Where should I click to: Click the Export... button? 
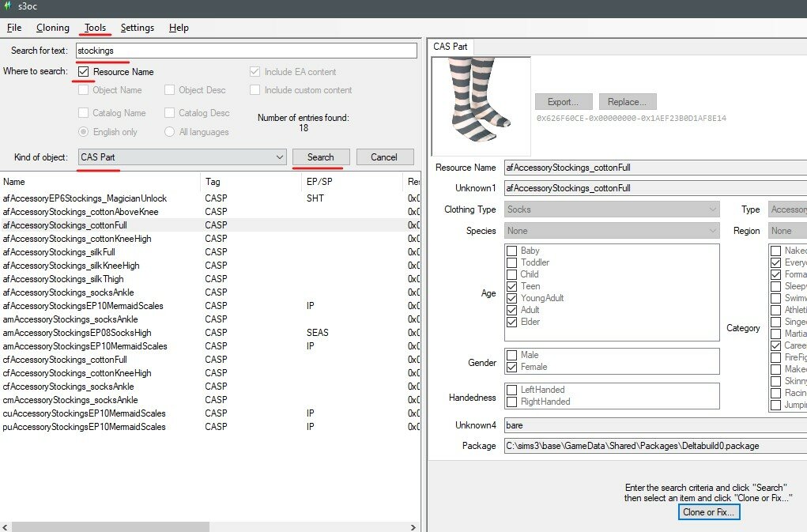coord(564,102)
